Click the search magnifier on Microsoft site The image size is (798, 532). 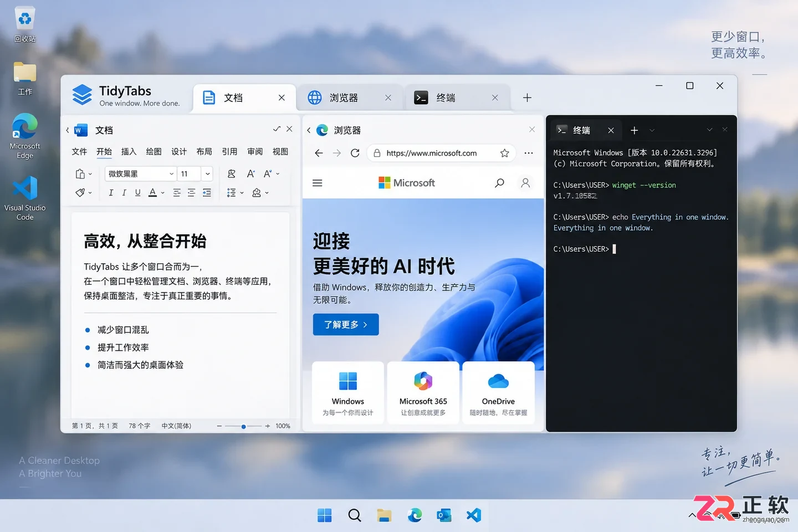point(499,183)
